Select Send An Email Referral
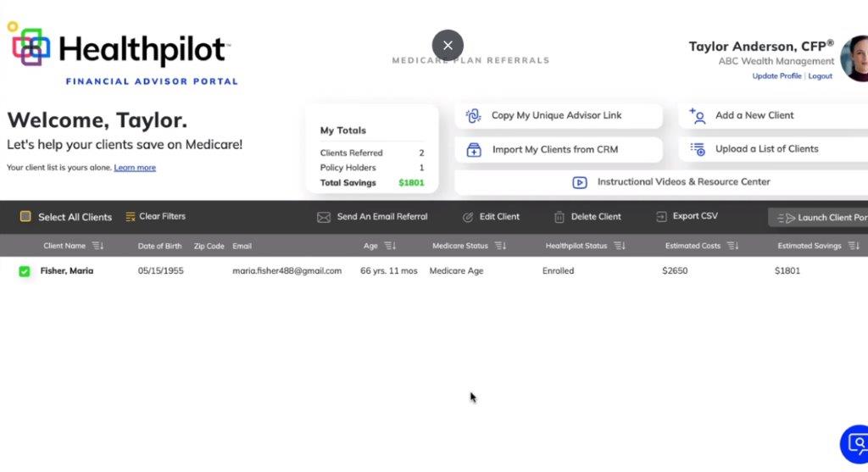 pyautogui.click(x=382, y=217)
